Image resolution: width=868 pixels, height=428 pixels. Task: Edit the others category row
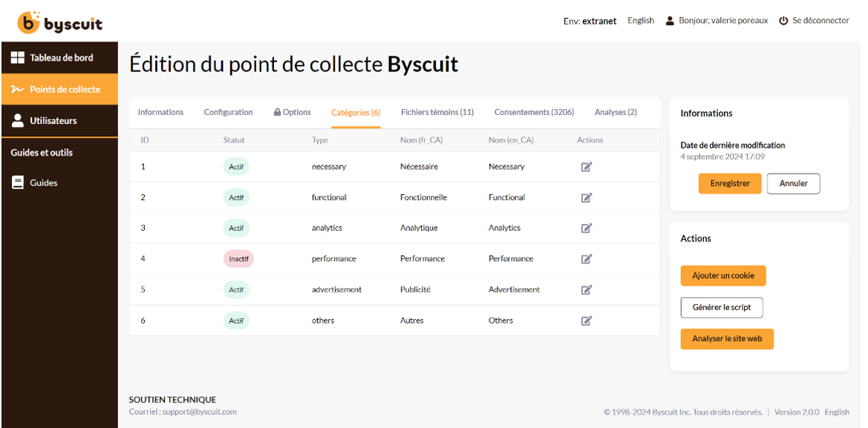[x=587, y=320]
